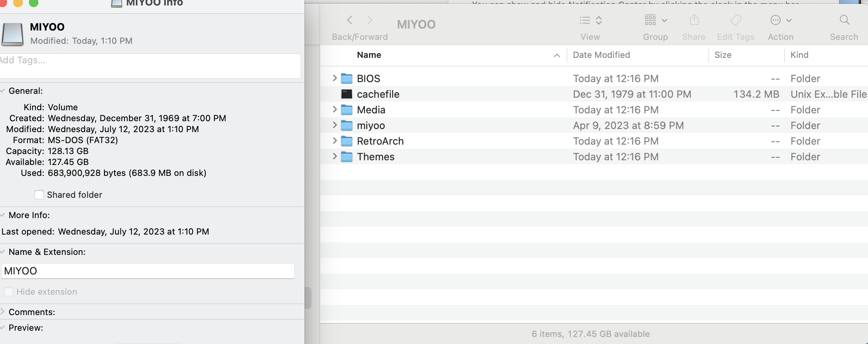Click the Apr 9, 2023 date cell
The height and width of the screenshot is (344, 868).
(628, 125)
